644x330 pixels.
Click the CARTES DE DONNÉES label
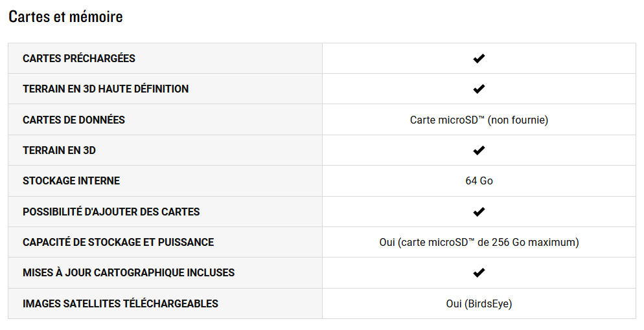point(73,120)
